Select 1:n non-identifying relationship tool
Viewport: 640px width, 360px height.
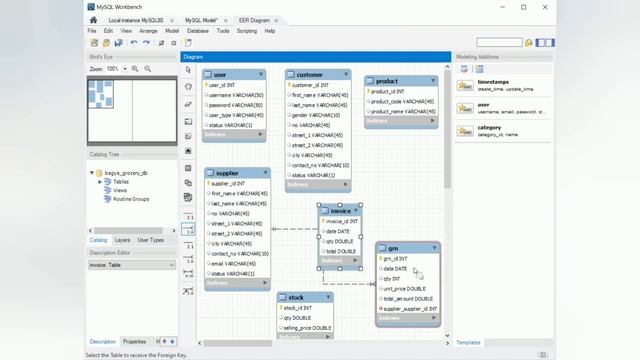pyautogui.click(x=189, y=230)
